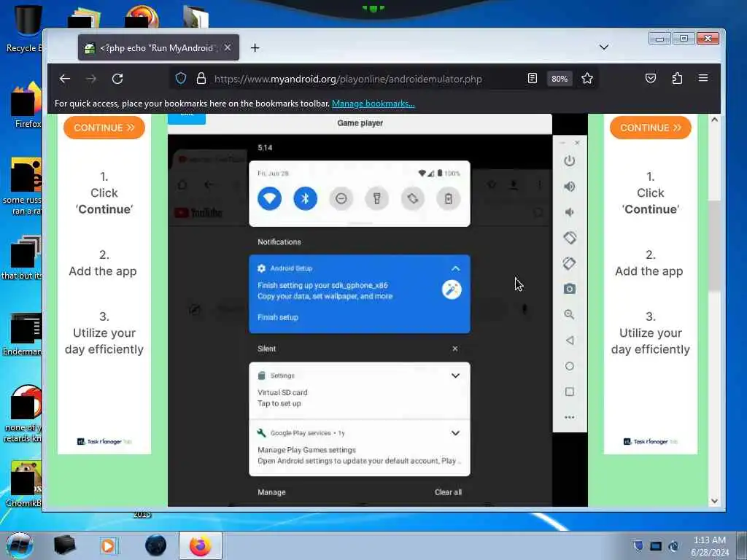Viewport: 747px width, 560px height.
Task: Toggle the battery saver quick setting
Action: coord(449,198)
